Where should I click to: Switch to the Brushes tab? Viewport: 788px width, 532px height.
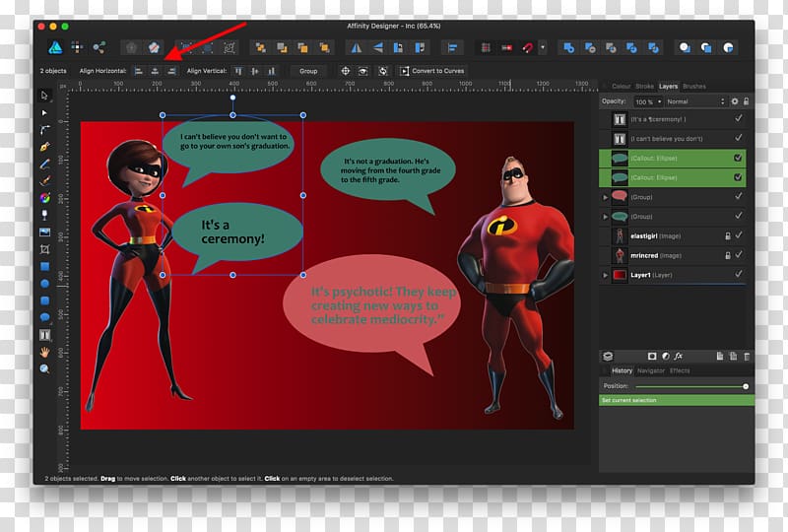[694, 86]
